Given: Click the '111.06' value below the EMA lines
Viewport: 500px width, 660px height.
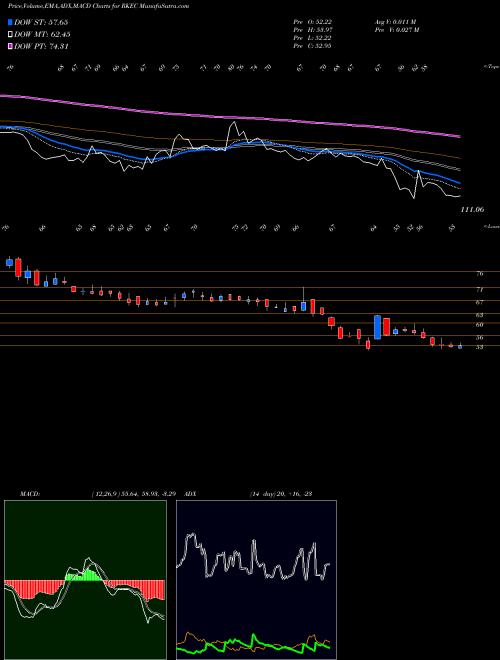Looking at the screenshot, I should 473,209.
